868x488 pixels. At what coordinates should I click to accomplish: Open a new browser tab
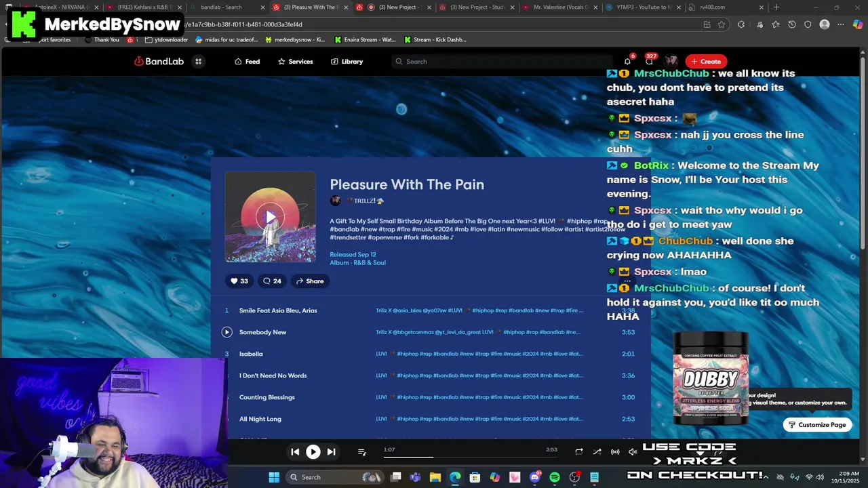[x=776, y=7]
